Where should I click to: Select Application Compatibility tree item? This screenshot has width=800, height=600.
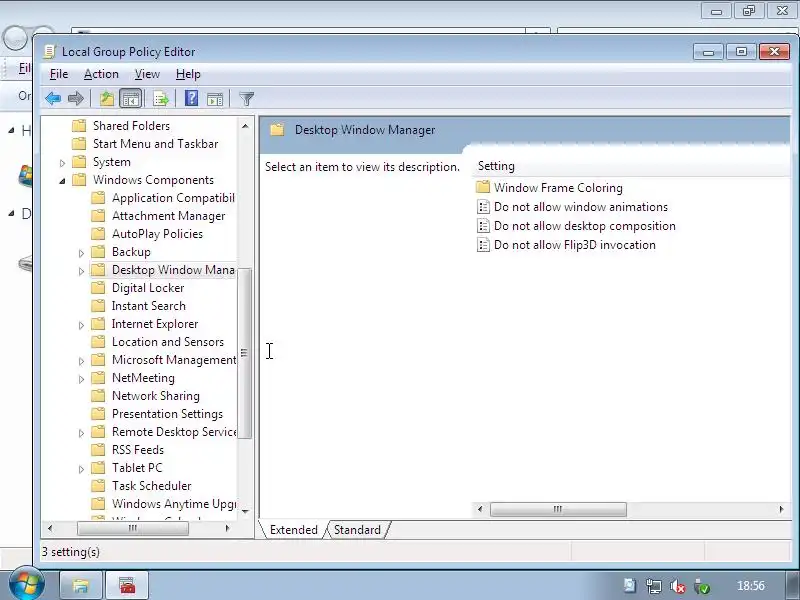[x=173, y=198]
